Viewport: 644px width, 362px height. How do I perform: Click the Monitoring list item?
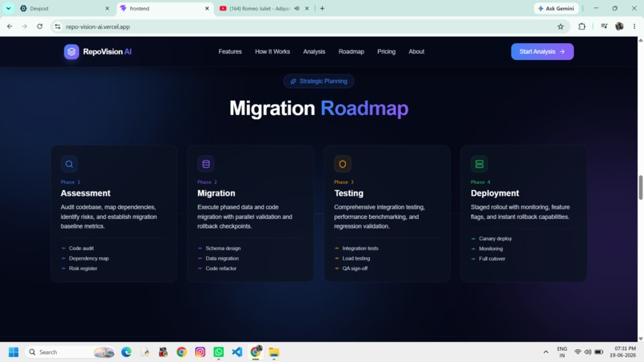coord(491,249)
